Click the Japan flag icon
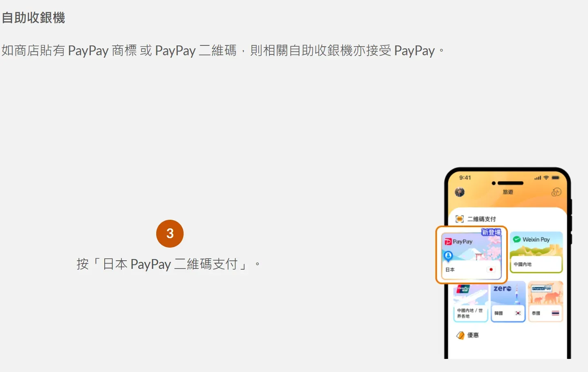Viewport: 588px width, 372px height. coord(491,270)
